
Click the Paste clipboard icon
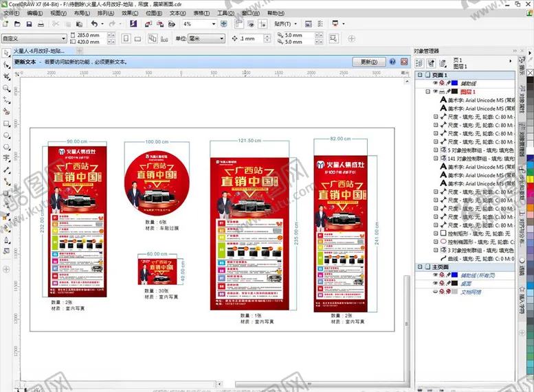pyautogui.click(x=79, y=24)
